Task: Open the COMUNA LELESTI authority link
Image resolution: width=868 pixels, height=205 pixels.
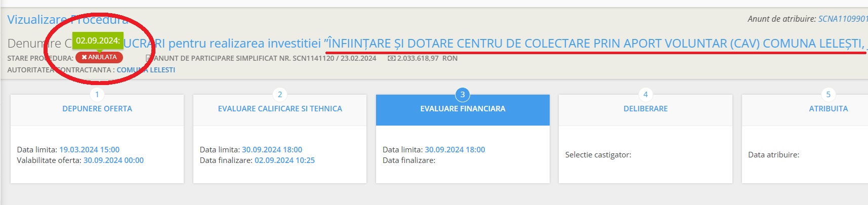Action: tap(146, 70)
